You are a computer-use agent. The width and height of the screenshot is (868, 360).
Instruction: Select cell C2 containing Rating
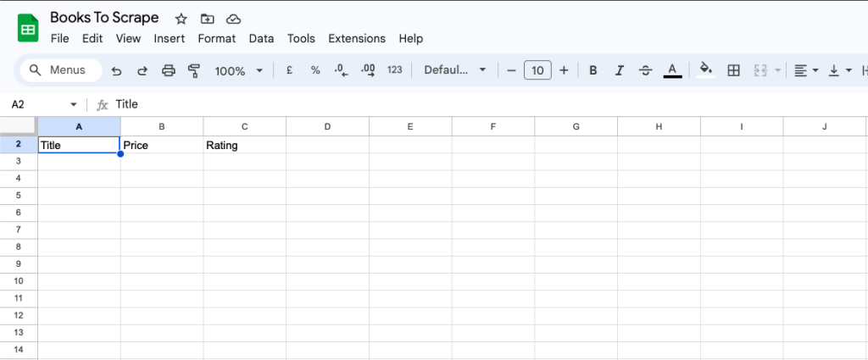(245, 145)
